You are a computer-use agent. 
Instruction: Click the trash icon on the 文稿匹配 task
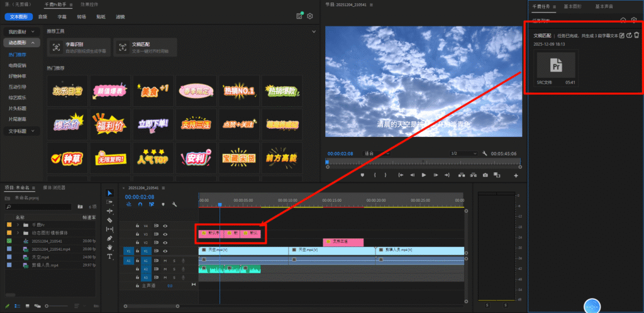(636, 35)
